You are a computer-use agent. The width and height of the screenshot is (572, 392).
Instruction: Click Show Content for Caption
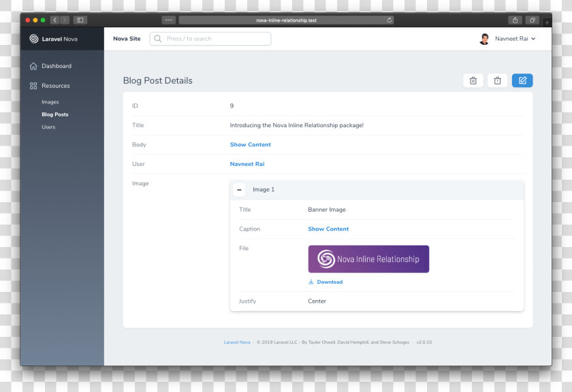(x=328, y=229)
